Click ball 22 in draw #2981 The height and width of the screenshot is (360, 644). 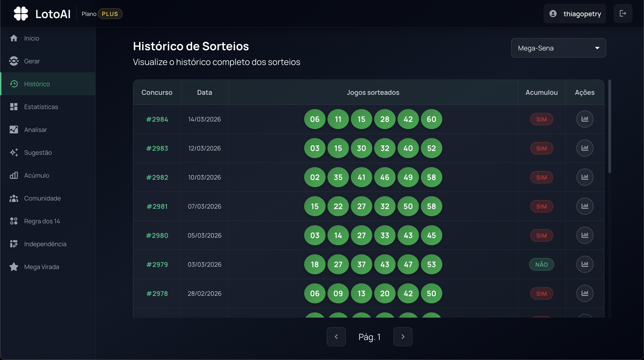click(x=338, y=206)
